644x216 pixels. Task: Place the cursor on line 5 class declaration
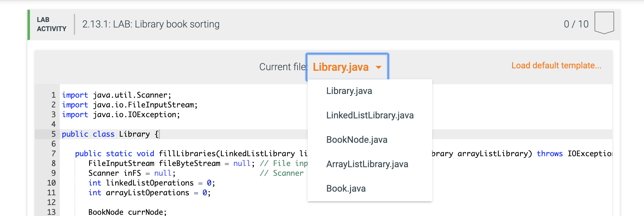coord(110,134)
